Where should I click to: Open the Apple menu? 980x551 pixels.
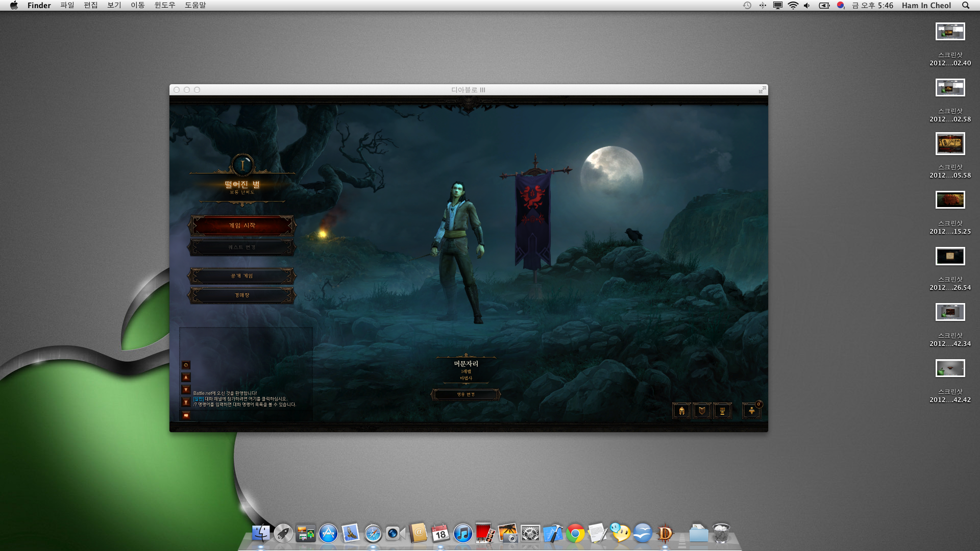tap(14, 5)
